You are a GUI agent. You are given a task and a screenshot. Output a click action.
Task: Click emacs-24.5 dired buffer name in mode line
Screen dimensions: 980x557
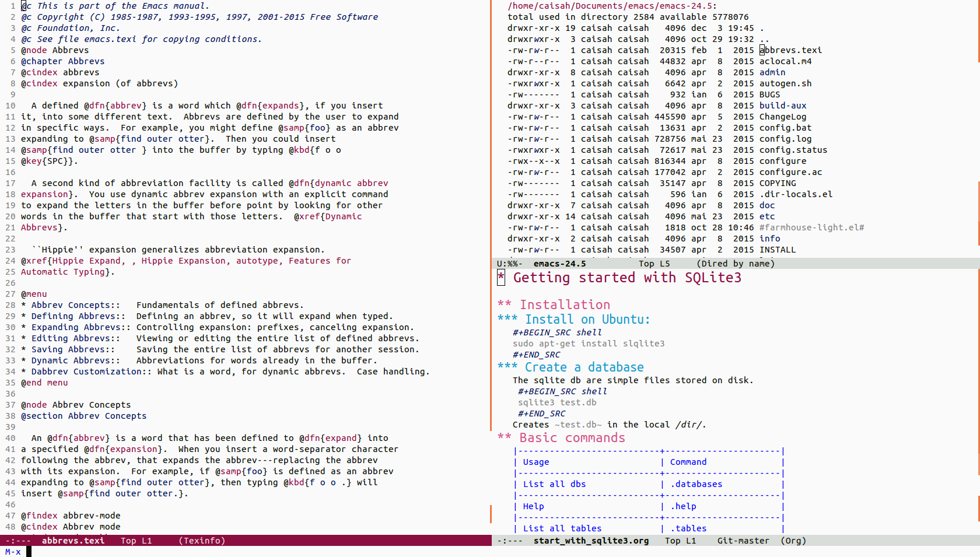559,264
